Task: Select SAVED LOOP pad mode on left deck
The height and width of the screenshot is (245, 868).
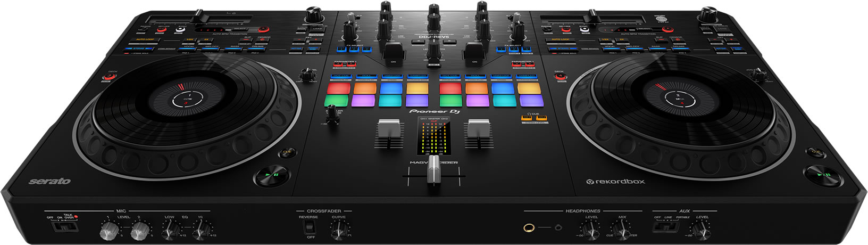Action: (392, 76)
